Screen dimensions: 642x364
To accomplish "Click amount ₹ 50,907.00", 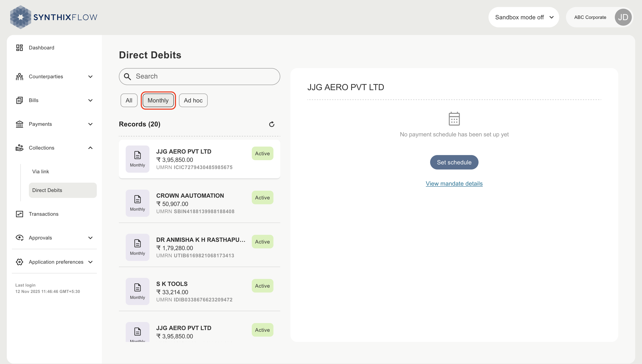I will (172, 204).
